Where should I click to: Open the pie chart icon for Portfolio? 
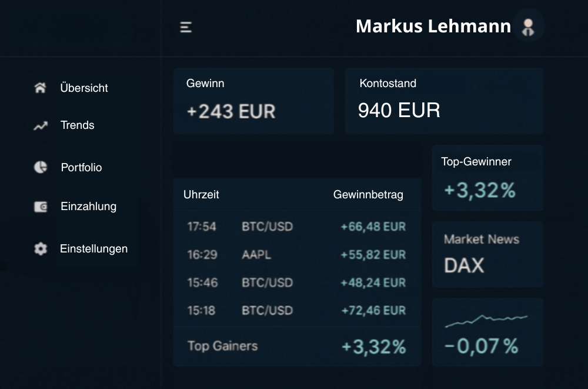click(39, 167)
